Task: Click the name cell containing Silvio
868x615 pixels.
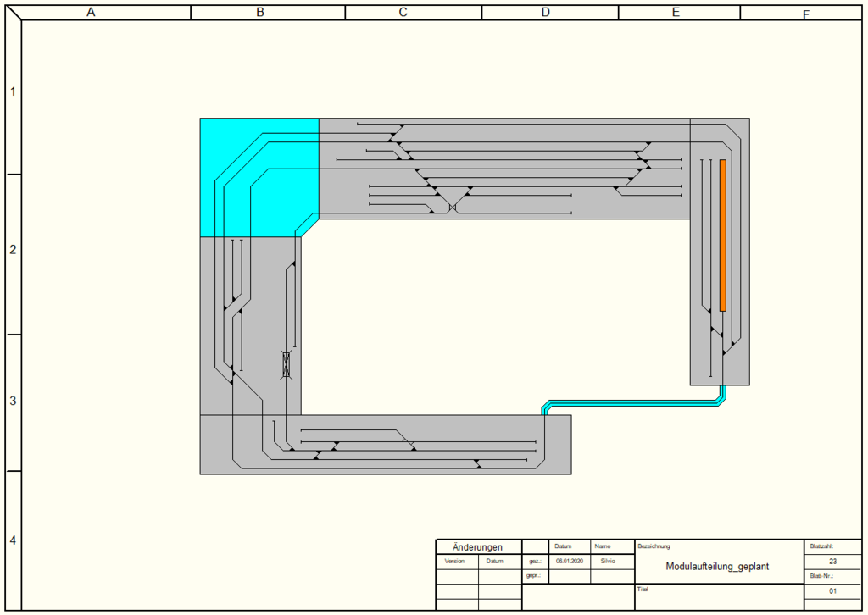Action: click(x=608, y=561)
